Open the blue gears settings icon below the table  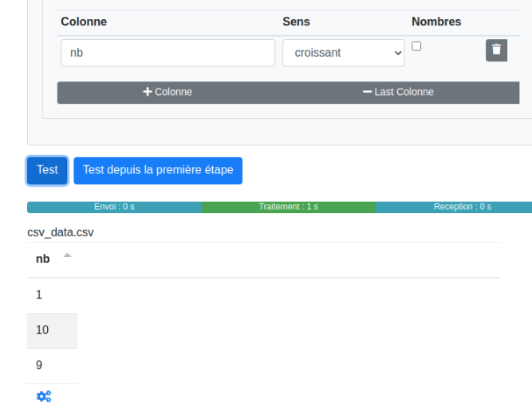(44, 396)
